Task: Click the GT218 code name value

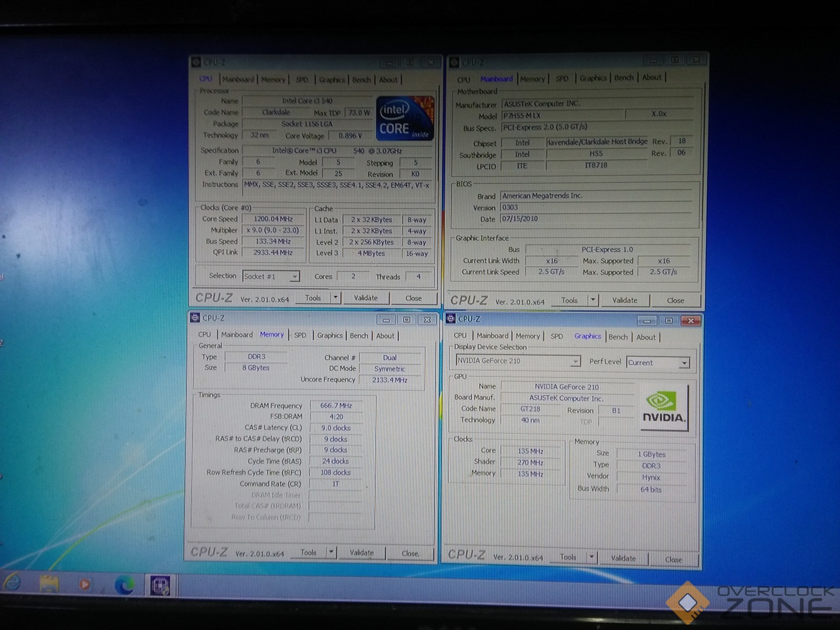Action: pyautogui.click(x=530, y=408)
